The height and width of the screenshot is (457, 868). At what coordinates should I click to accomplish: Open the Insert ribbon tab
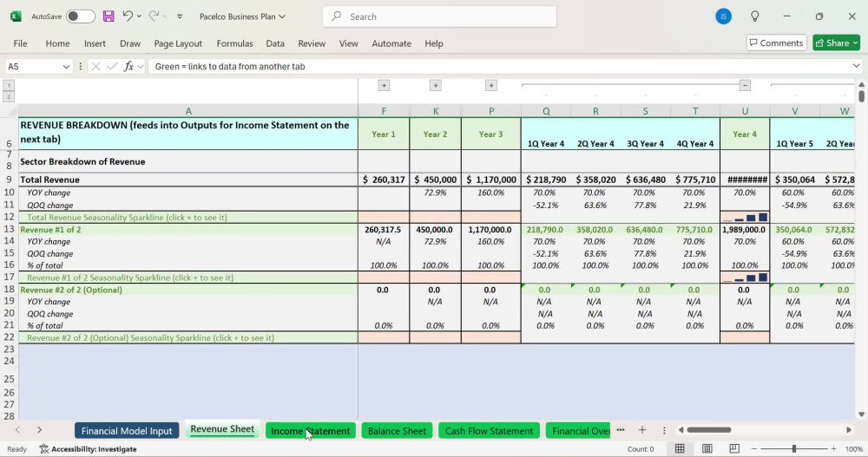click(95, 43)
